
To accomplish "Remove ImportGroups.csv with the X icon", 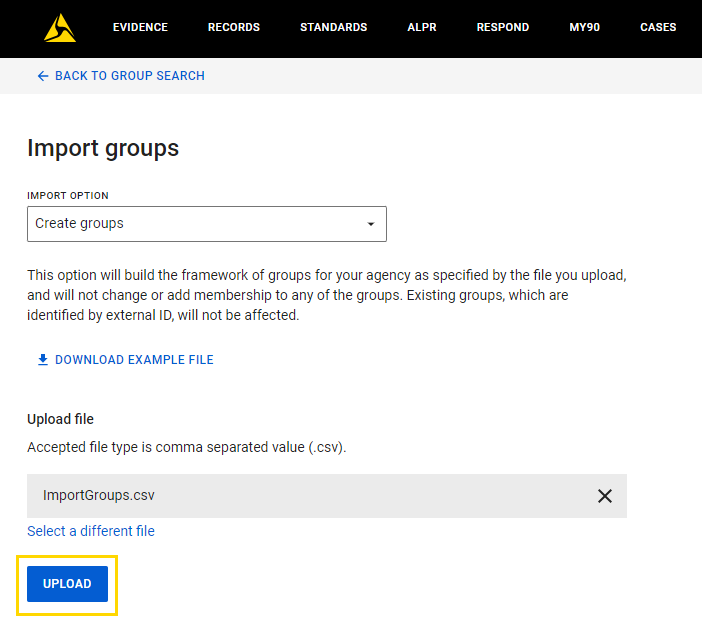I will (604, 496).
